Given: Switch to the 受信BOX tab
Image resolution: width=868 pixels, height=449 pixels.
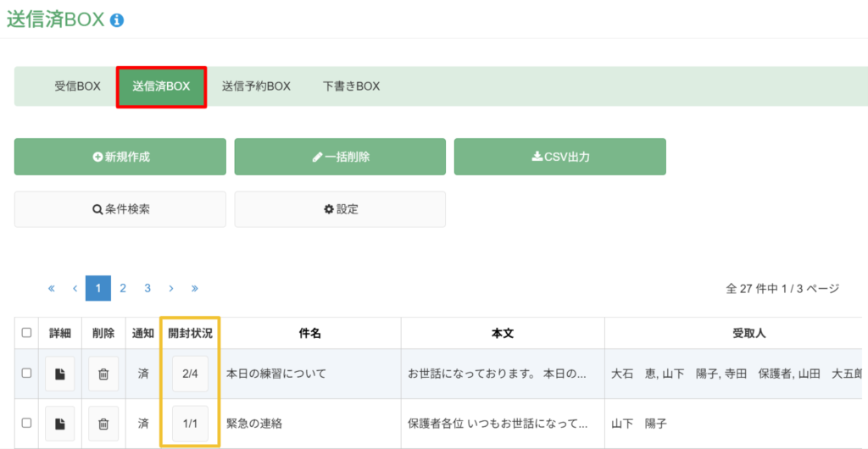Looking at the screenshot, I should tap(77, 86).
